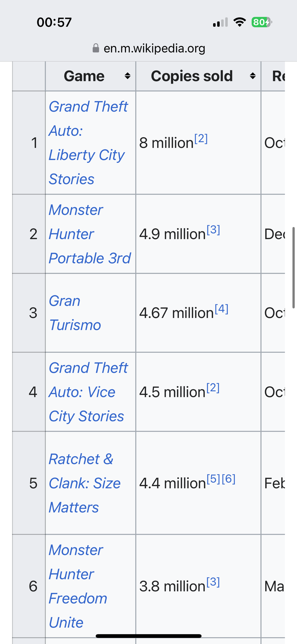Viewport: 297px width, 644px height.
Task: Tap the Copies sold column header
Action: point(192,76)
